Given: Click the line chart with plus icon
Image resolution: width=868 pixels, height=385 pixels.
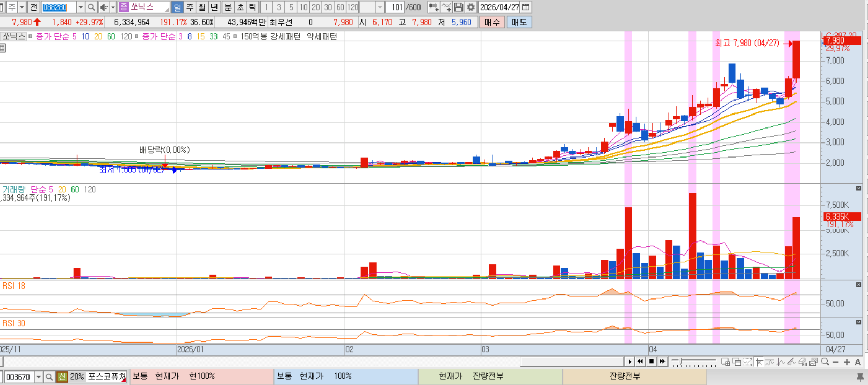Looking at the screenshot, I should pos(446,7).
